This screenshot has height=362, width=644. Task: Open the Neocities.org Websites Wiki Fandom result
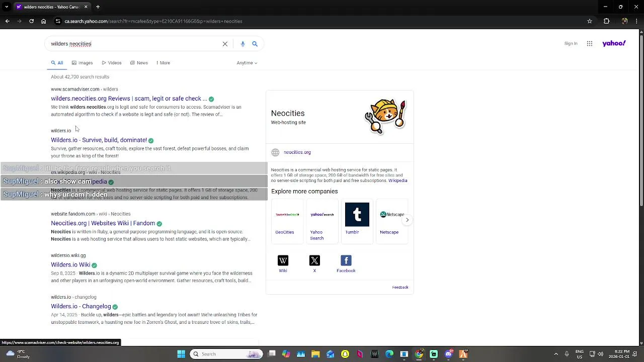pyautogui.click(x=103, y=223)
